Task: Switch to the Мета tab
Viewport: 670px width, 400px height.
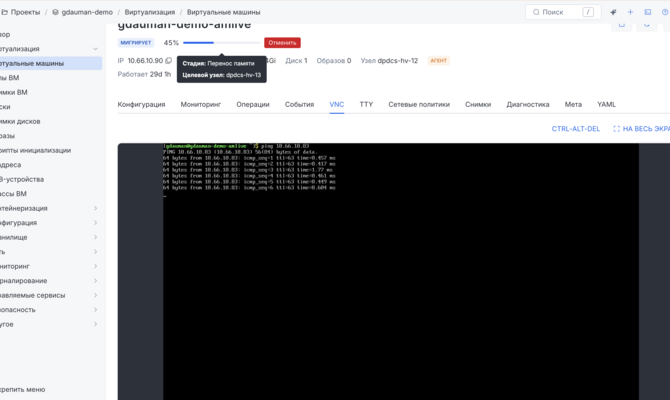Action: pyautogui.click(x=573, y=104)
